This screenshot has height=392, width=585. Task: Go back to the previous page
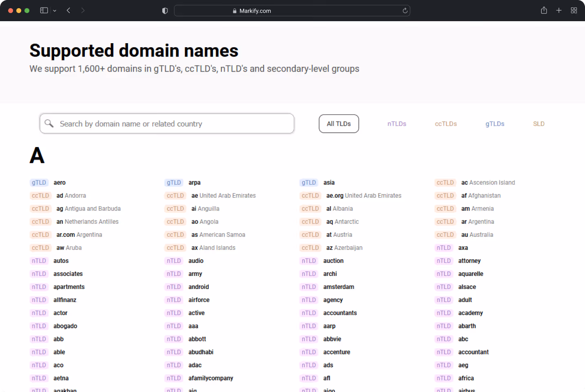click(x=69, y=11)
